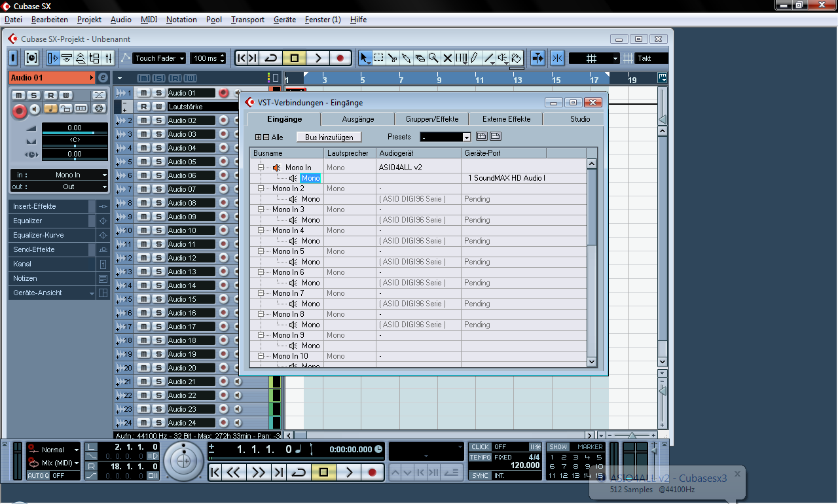Open the Transport menu
Screen dimensions: 838x504
click(247, 20)
